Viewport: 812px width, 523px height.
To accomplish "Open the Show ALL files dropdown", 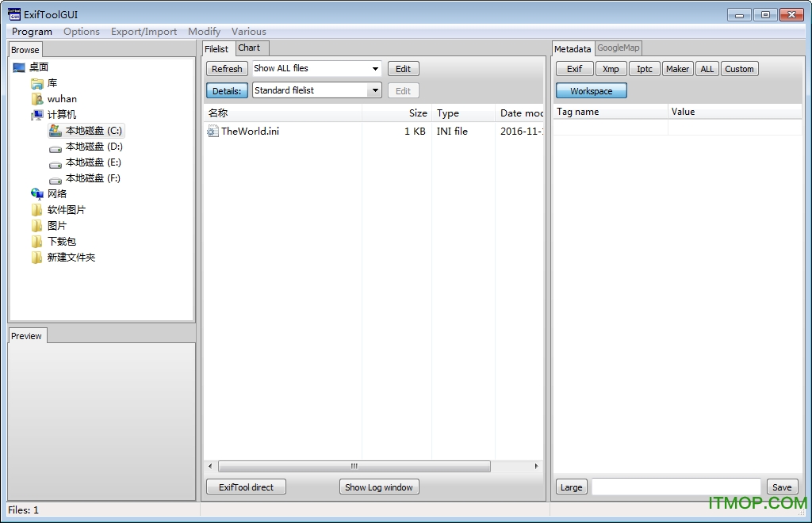I will pos(316,69).
